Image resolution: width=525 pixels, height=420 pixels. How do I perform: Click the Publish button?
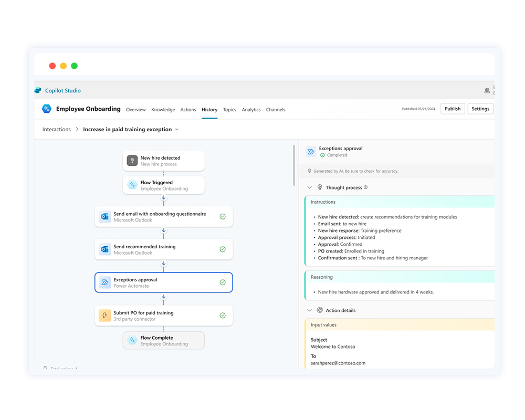(x=452, y=109)
